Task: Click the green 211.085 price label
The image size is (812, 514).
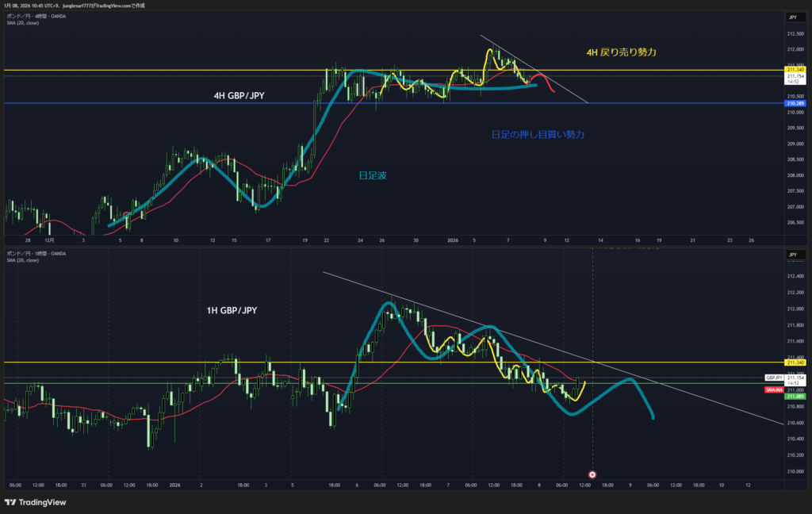Action: point(793,397)
